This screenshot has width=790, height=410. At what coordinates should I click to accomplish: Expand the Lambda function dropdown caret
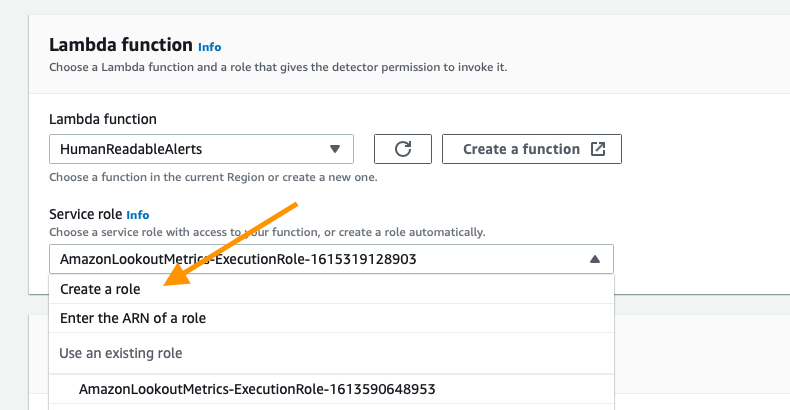335,149
